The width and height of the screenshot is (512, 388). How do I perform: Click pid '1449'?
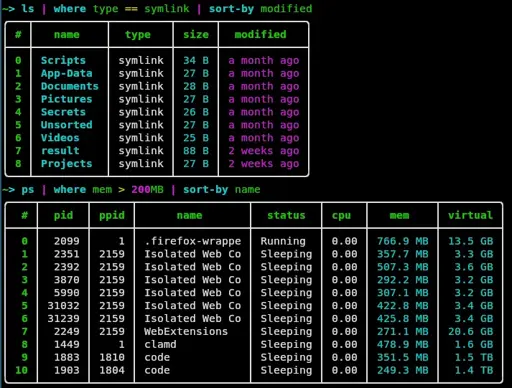(67, 344)
